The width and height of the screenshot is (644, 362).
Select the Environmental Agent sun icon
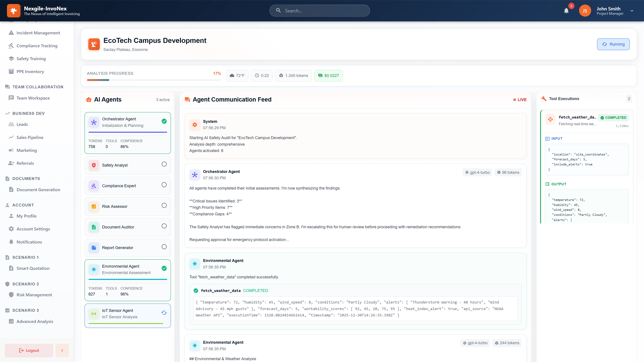pyautogui.click(x=94, y=269)
